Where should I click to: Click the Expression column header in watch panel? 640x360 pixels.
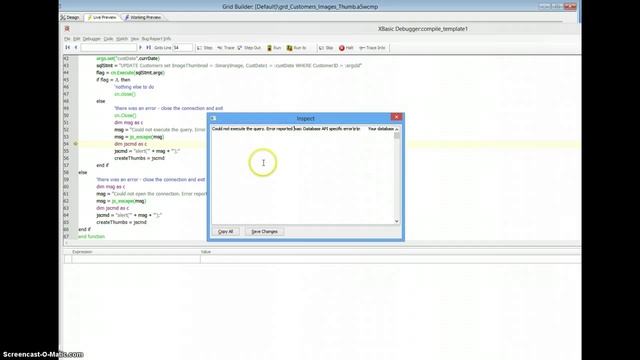(x=82, y=252)
